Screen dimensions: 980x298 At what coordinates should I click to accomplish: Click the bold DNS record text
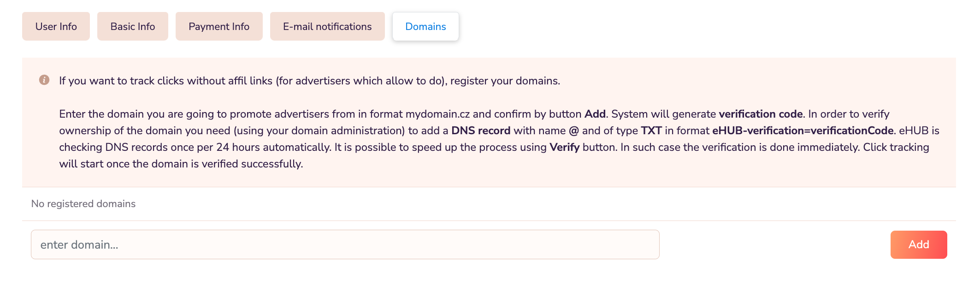[481, 131]
